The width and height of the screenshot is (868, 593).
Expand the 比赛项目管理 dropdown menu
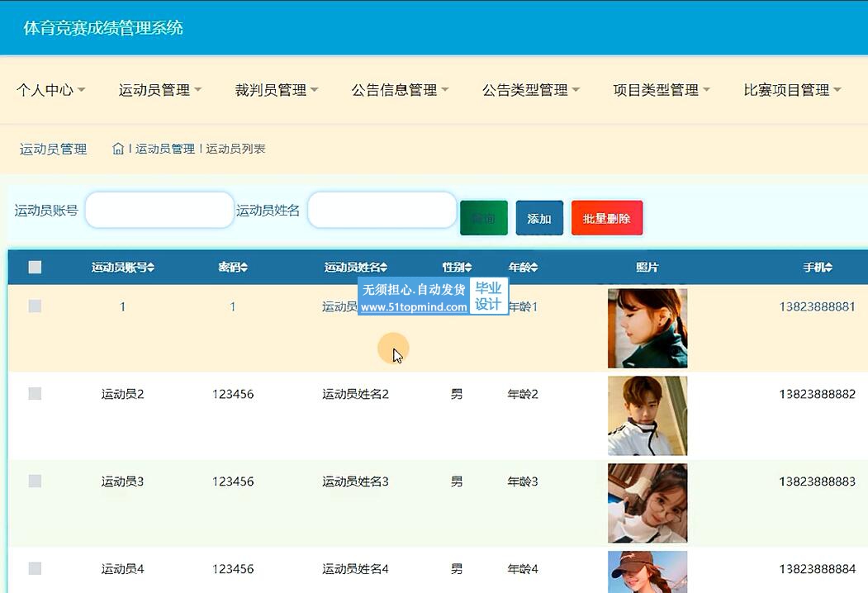click(792, 90)
